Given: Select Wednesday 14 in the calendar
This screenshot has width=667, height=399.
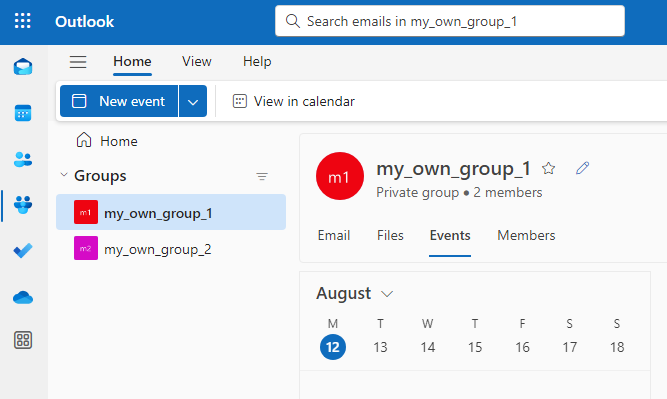Looking at the screenshot, I should pyautogui.click(x=428, y=347).
